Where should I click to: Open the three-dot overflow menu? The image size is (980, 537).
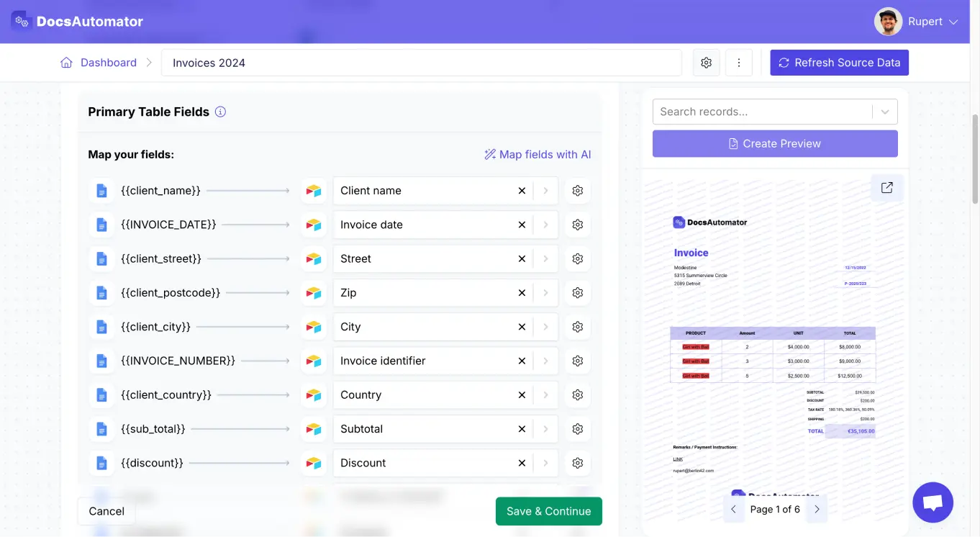pyautogui.click(x=739, y=63)
